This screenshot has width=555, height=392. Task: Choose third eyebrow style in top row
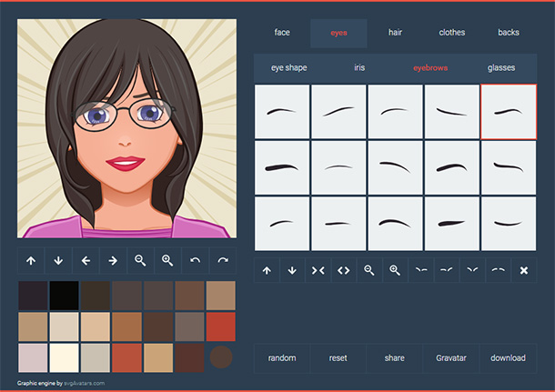pos(396,112)
